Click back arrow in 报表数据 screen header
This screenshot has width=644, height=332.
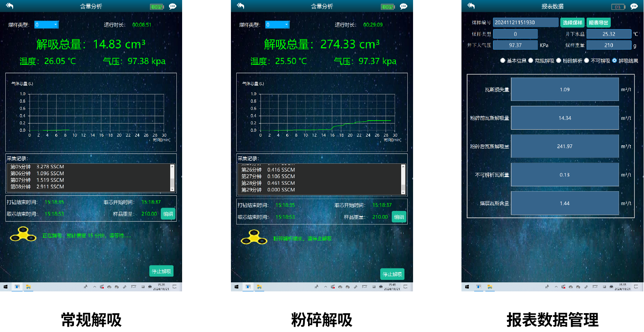(471, 6)
